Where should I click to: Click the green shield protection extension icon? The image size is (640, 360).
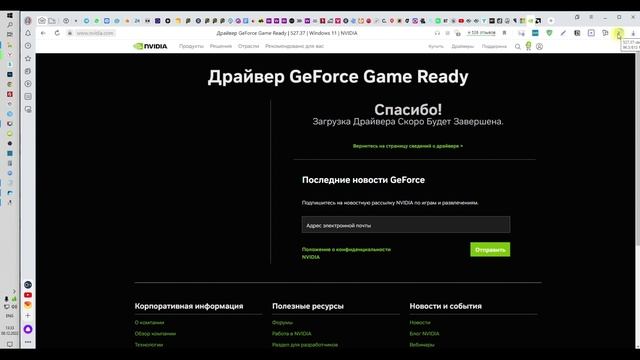point(549,33)
